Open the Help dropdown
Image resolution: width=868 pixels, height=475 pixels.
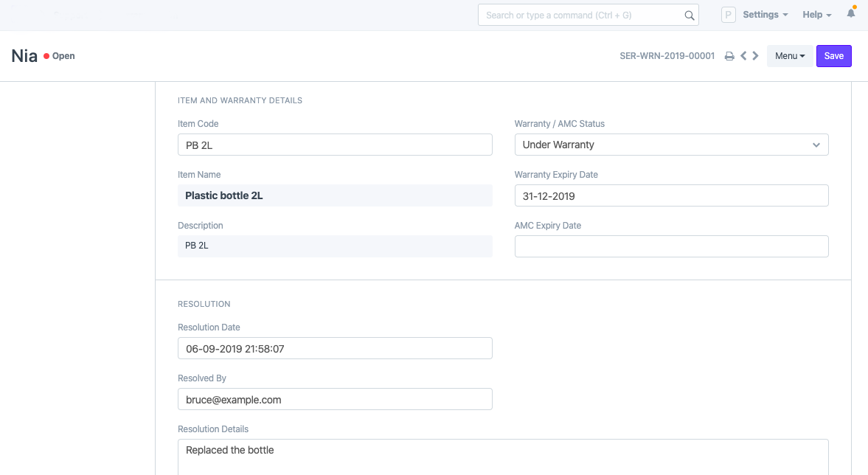(x=816, y=15)
